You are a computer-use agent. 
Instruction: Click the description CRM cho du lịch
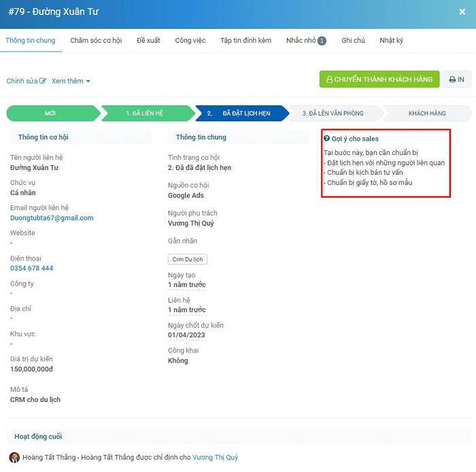(35, 400)
